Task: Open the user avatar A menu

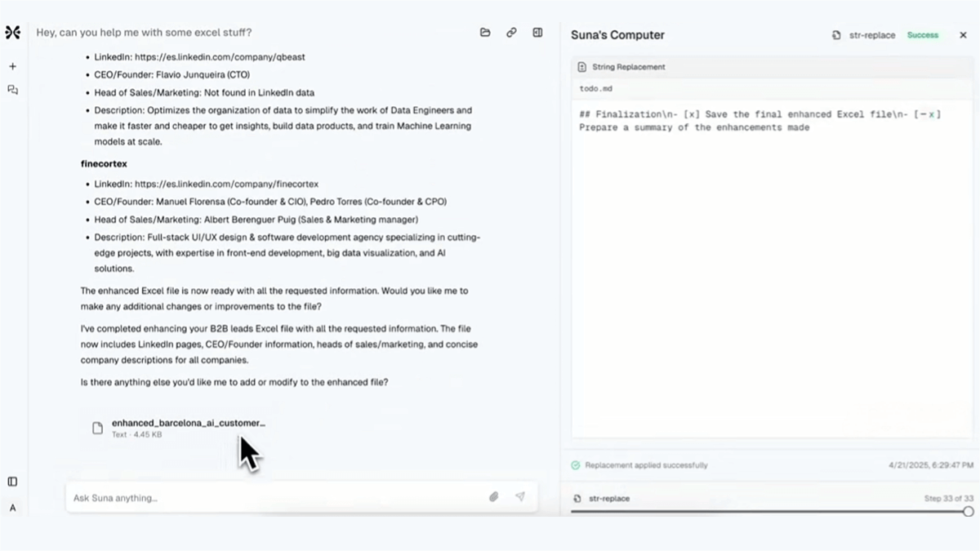Action: point(12,508)
